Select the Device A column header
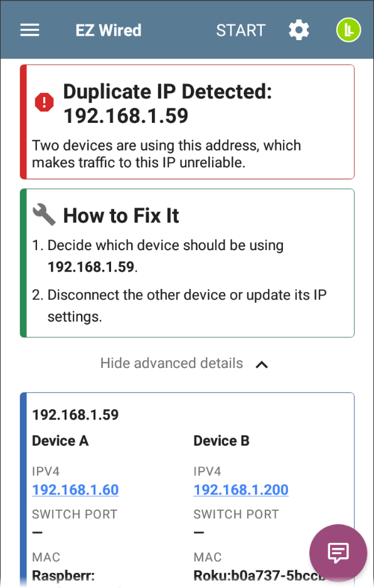Image resolution: width=374 pixels, height=588 pixels. point(60,441)
